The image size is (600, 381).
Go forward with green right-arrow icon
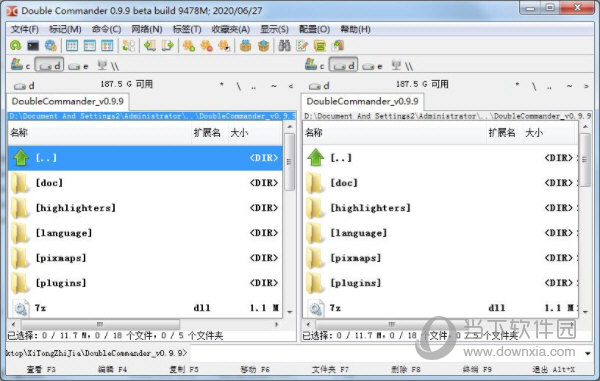click(x=167, y=46)
